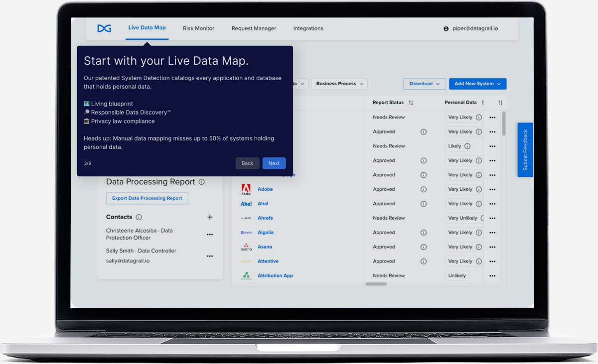Click the user account icon beside piper@datagrail.io
This screenshot has width=598, height=364.
click(446, 29)
